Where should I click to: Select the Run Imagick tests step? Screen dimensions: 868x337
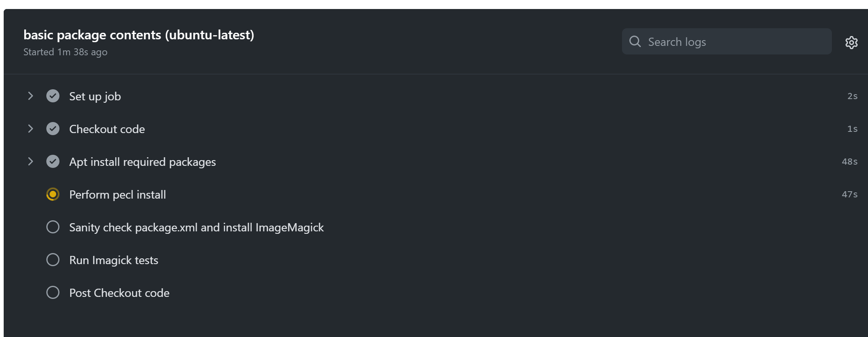click(114, 260)
